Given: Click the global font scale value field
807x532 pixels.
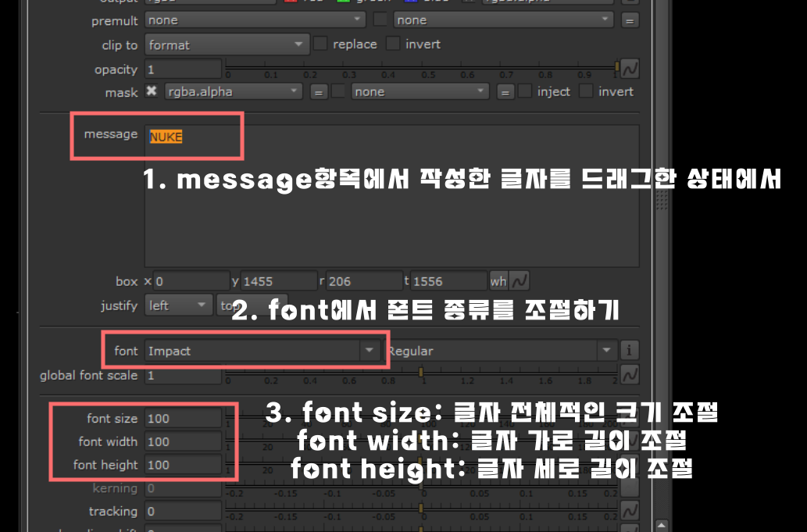Looking at the screenshot, I should 184,375.
